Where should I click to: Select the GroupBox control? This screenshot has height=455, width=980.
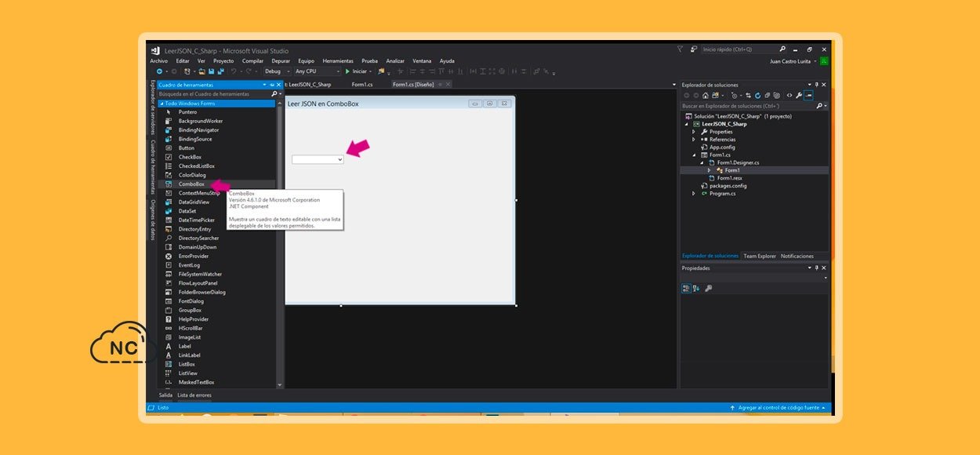coord(190,311)
